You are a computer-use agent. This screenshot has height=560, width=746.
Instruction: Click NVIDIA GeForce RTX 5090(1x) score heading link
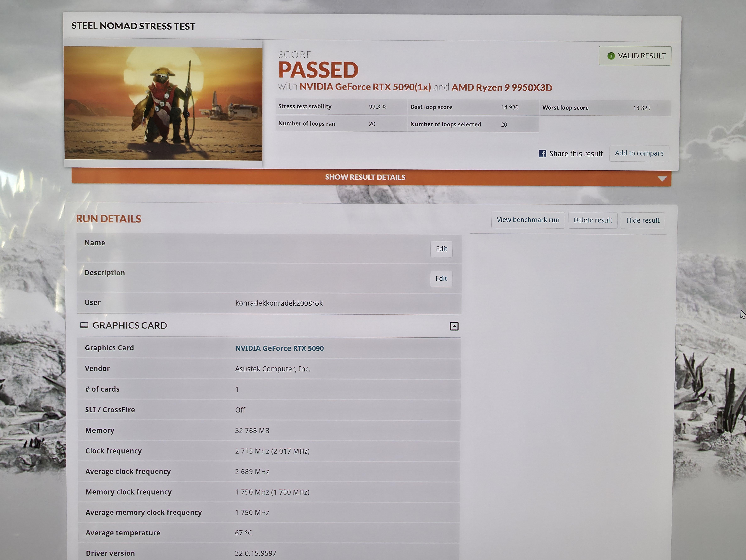click(365, 87)
